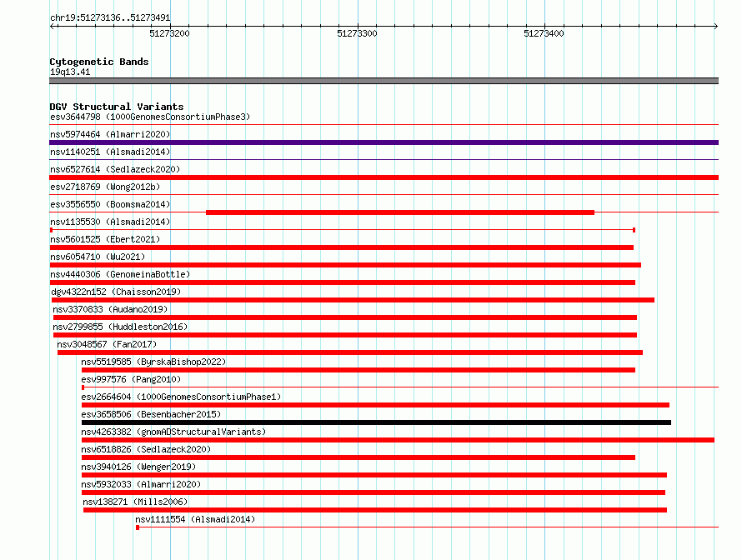Select the red bar under nsv4263382

click(398, 440)
